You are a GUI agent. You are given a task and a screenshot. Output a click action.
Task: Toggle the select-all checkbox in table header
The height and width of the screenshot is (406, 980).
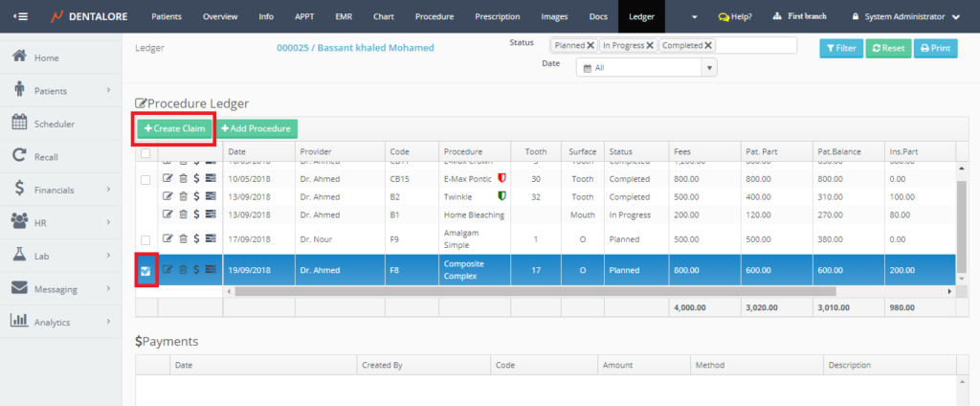145,152
